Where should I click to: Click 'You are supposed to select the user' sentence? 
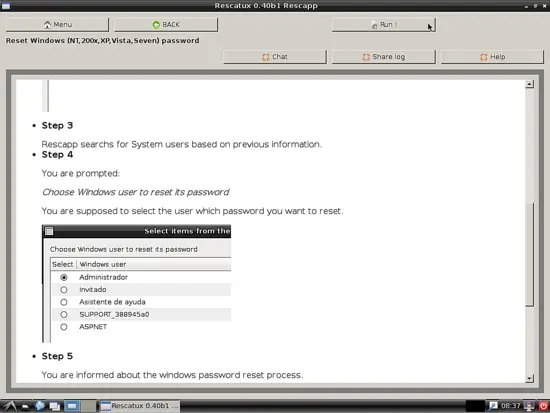[x=192, y=211]
